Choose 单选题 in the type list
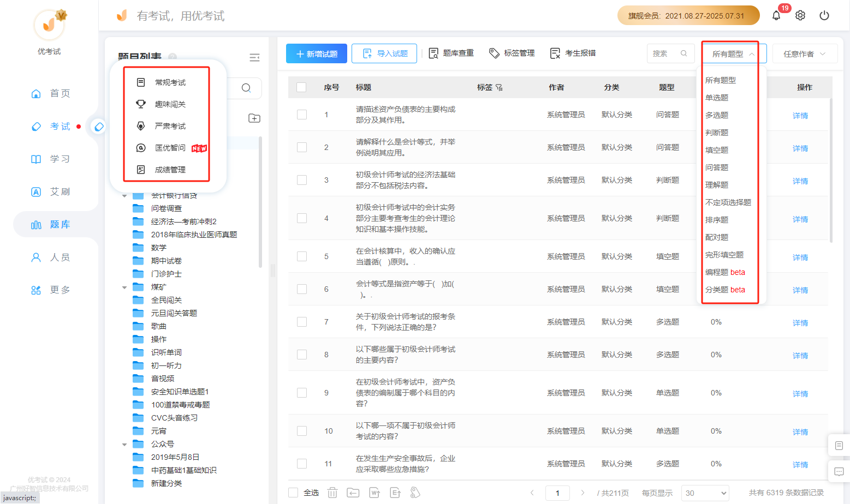Image resolution: width=850 pixels, height=504 pixels. (x=717, y=98)
